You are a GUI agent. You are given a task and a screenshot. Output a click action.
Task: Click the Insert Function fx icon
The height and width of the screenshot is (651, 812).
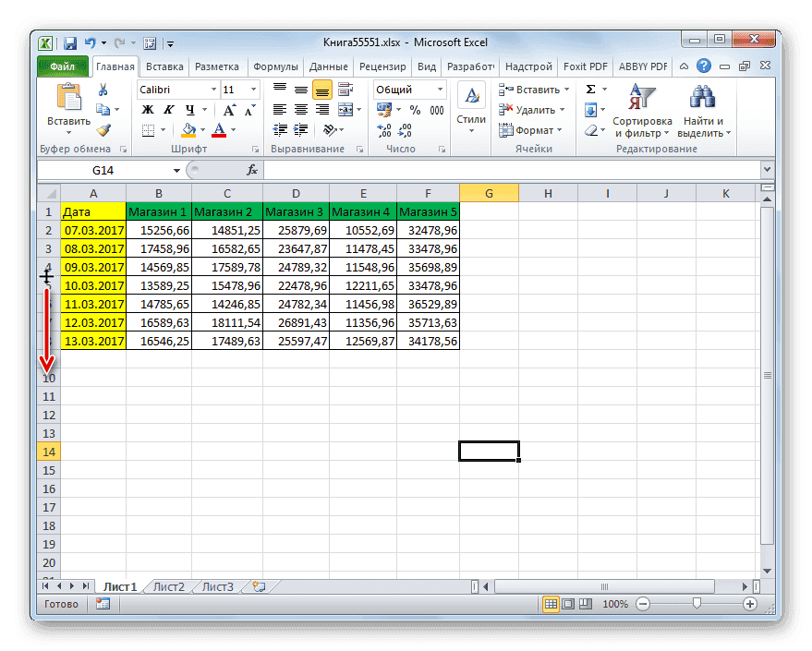coord(252,170)
